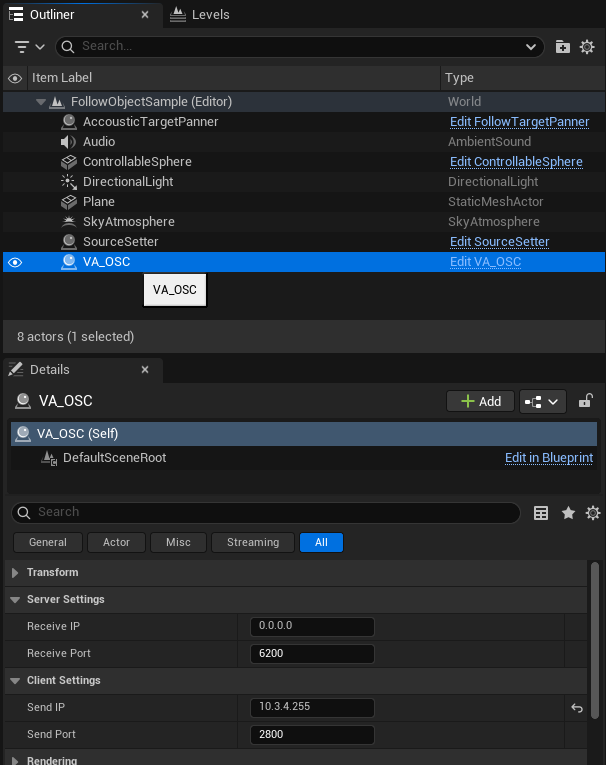Click the VA_OSC (Self) component icon
Screen dimensions: 606x765
point(23,434)
